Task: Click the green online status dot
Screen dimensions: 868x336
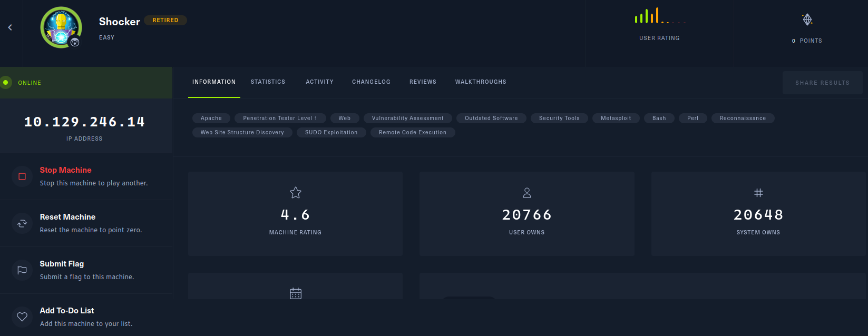Action: tap(6, 83)
